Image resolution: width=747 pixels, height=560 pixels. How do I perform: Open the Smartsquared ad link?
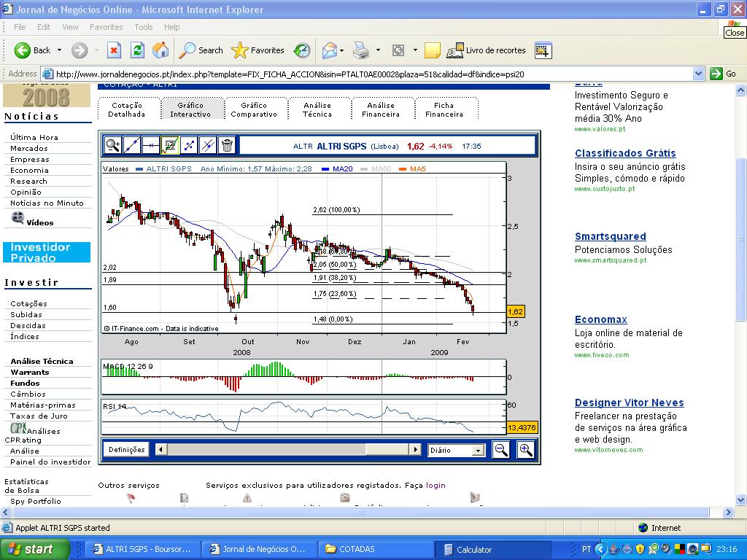611,237
